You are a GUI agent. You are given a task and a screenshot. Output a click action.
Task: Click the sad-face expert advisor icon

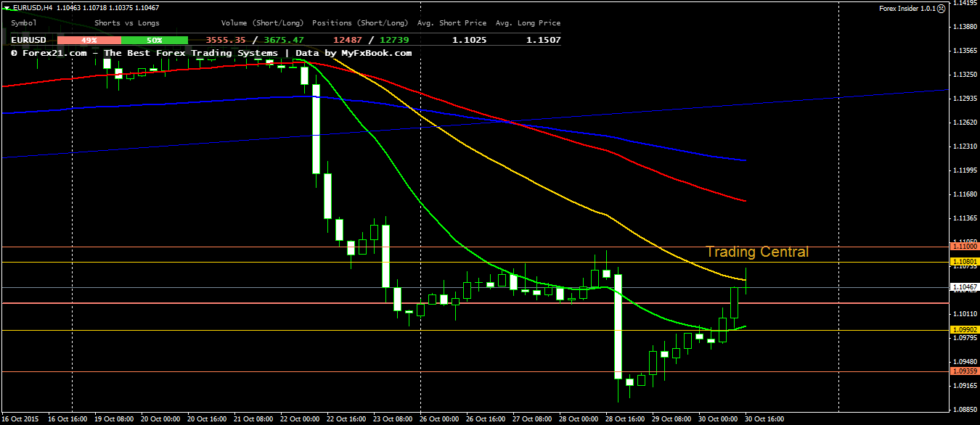[941, 9]
